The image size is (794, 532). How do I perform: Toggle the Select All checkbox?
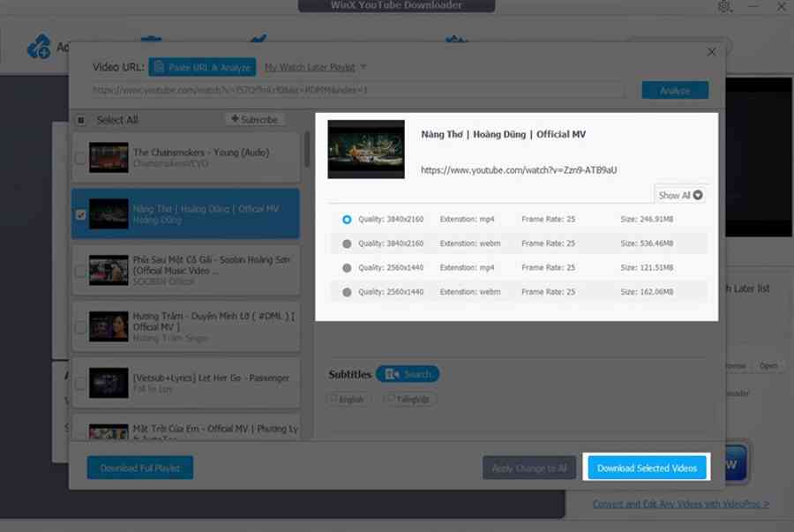point(80,120)
